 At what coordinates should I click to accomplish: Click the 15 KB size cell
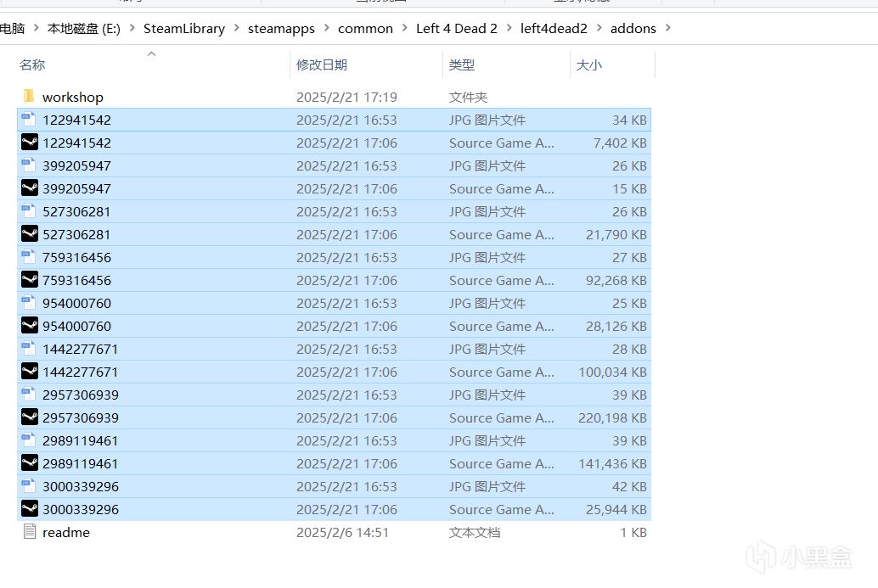click(629, 189)
